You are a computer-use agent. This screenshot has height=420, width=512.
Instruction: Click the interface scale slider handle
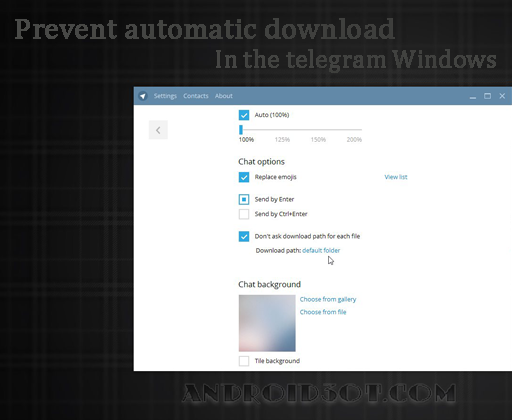[x=241, y=130]
